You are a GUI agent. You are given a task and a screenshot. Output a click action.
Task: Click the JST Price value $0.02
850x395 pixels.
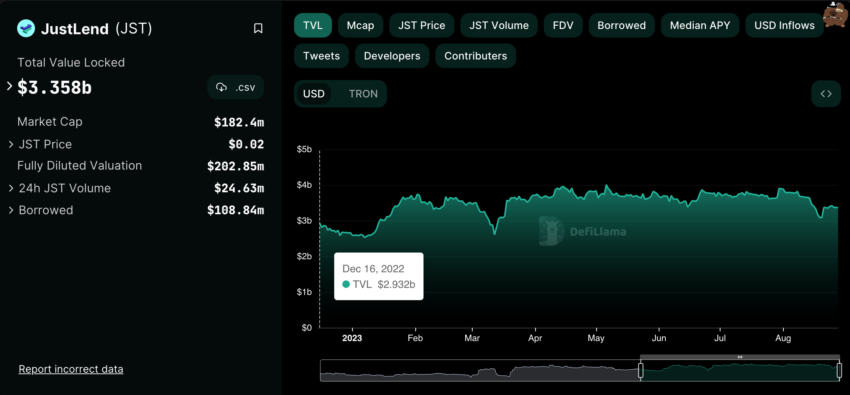[246, 144]
